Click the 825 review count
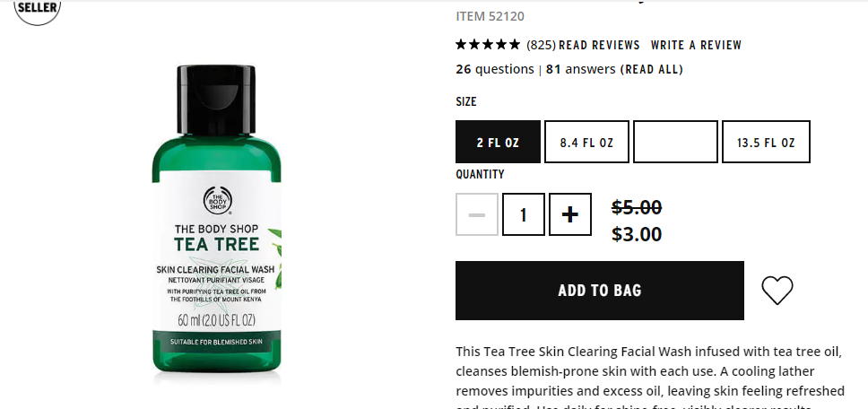Image resolution: width=868 pixels, height=409 pixels. point(541,45)
